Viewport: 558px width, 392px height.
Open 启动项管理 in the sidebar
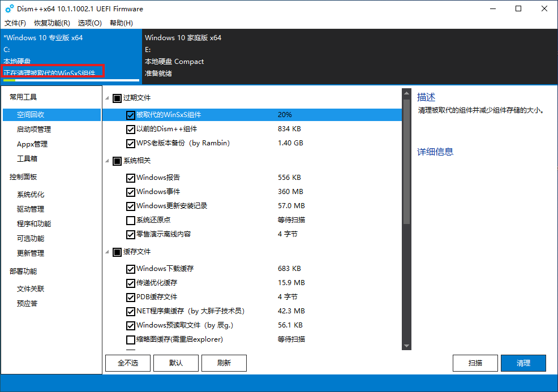pyautogui.click(x=34, y=129)
